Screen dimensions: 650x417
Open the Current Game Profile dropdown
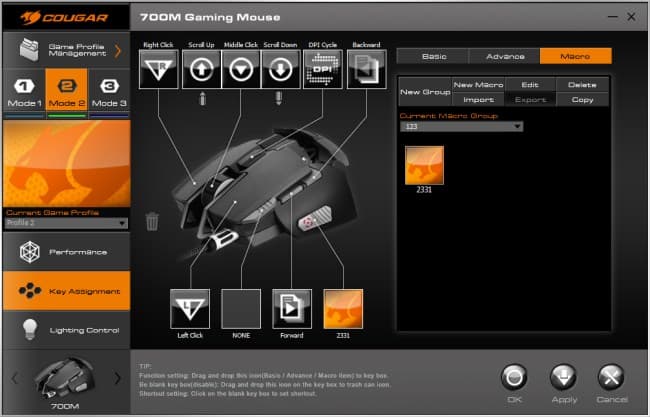pos(66,223)
